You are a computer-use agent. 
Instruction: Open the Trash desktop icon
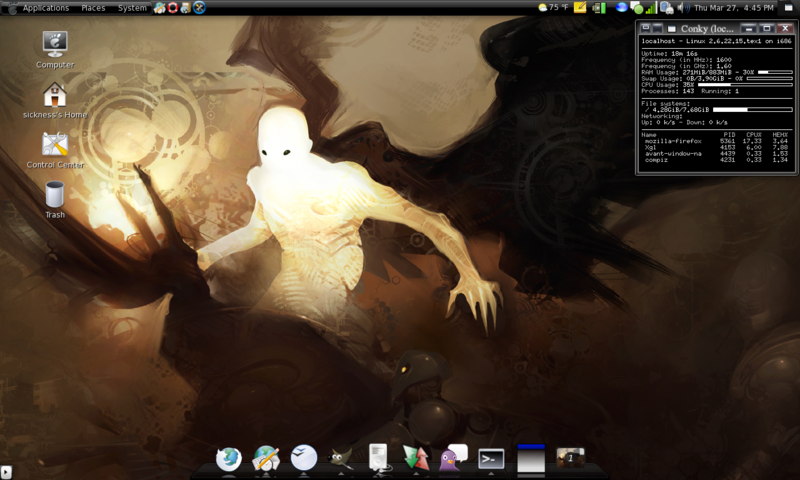tap(55, 200)
